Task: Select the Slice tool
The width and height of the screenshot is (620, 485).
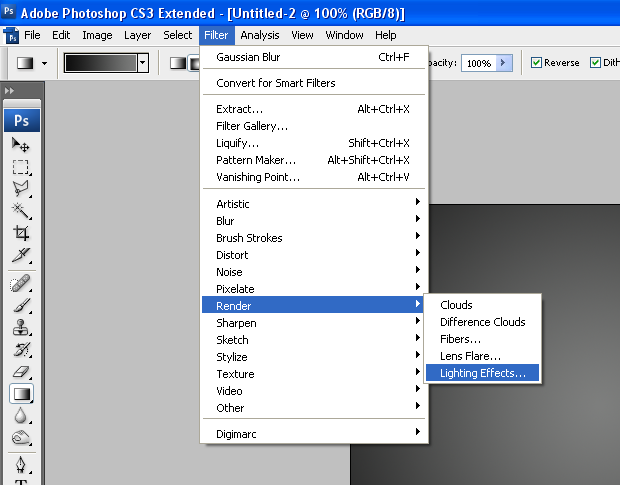Action: [21, 255]
